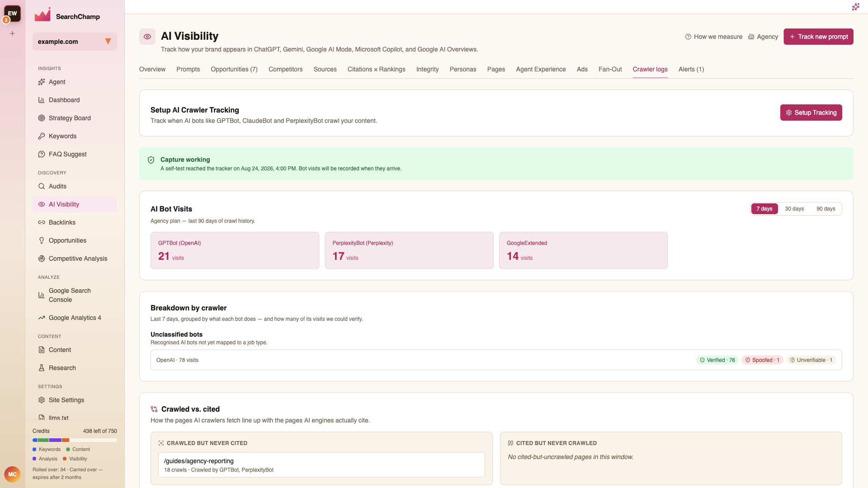This screenshot has height=488, width=868.
Task: Open the Agent Experience tab
Action: point(541,69)
